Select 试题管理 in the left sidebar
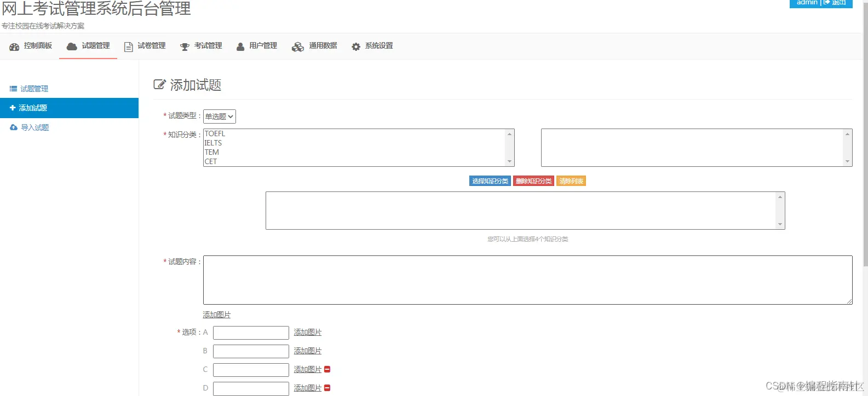 pyautogui.click(x=35, y=89)
